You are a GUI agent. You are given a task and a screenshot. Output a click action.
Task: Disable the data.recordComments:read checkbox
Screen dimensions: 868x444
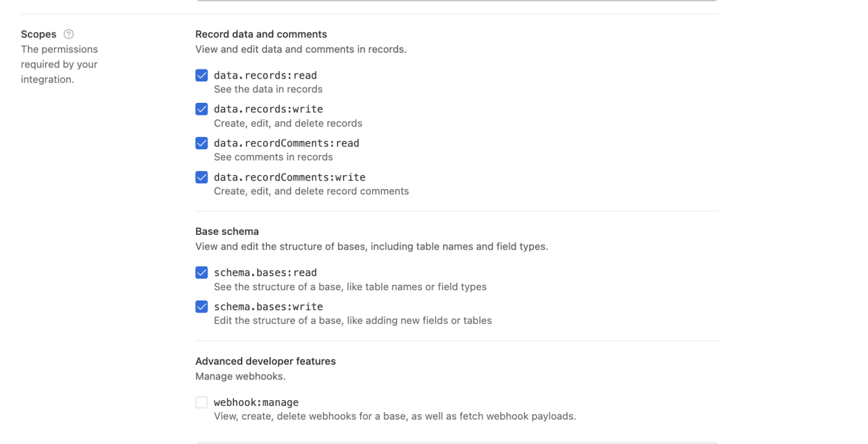201,143
